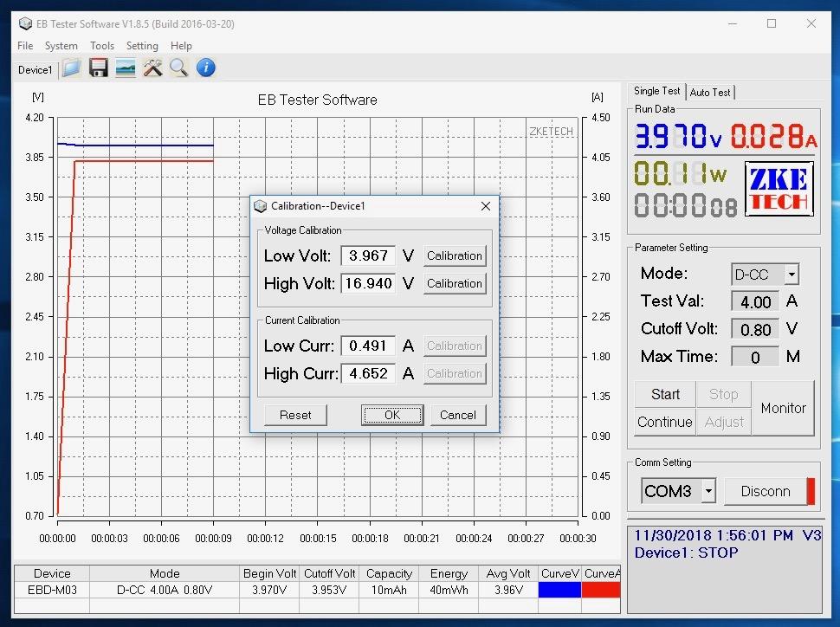
Task: Click the Disconn button
Action: [766, 491]
